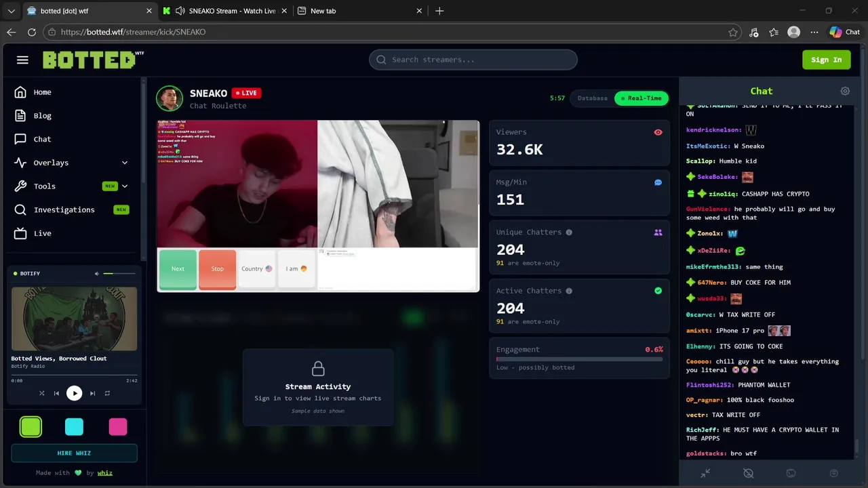Collapse the chat with arrows icon
Screen dimensions: 868x488
[x=705, y=473]
